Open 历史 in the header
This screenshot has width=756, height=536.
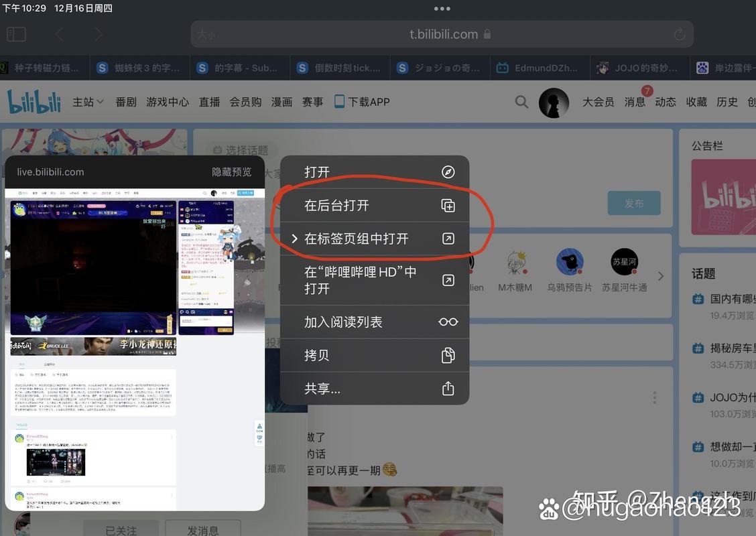click(x=727, y=102)
